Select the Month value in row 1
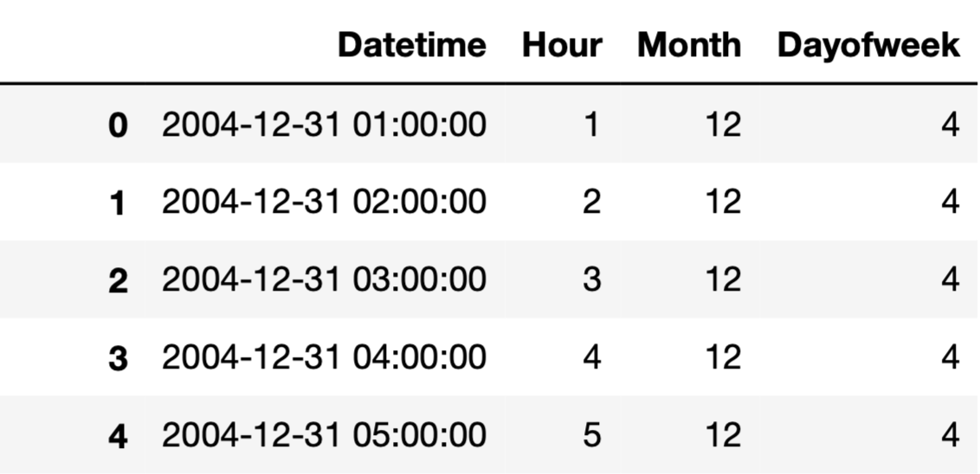 [722, 202]
